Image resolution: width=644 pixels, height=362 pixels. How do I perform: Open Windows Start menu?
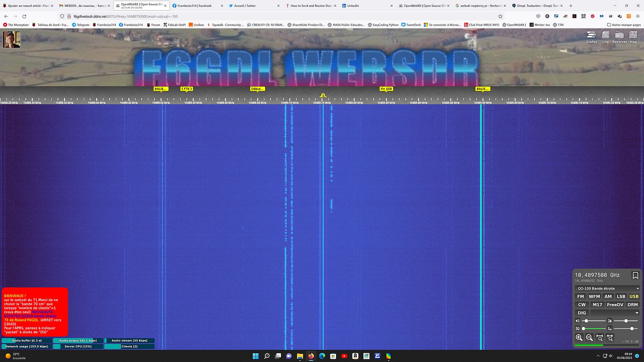click(x=256, y=356)
